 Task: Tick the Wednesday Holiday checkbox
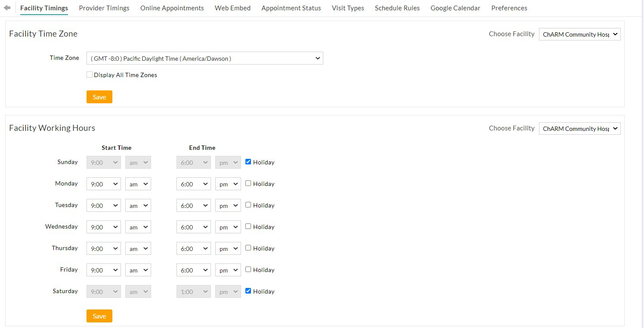248,226
